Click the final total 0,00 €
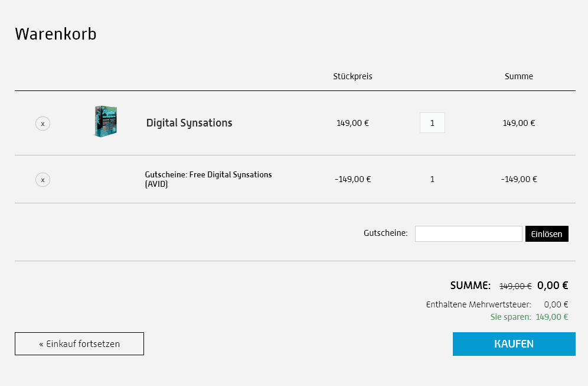The height and width of the screenshot is (386, 588). [x=553, y=286]
